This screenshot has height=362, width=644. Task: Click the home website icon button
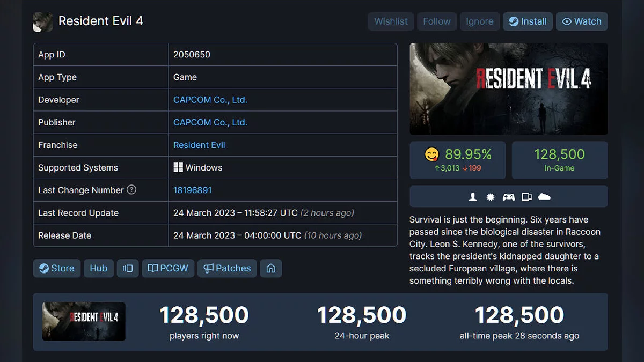pos(271,268)
